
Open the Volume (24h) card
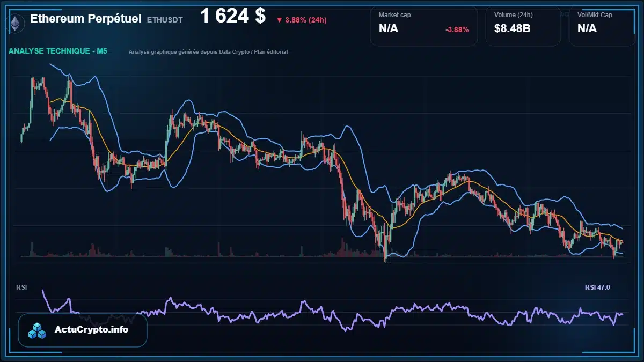coord(523,26)
